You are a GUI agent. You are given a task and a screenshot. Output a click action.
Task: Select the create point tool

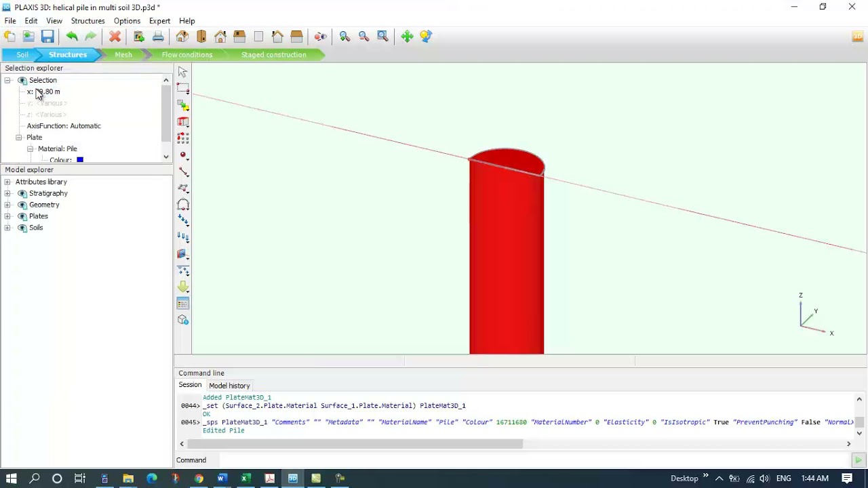pyautogui.click(x=182, y=155)
